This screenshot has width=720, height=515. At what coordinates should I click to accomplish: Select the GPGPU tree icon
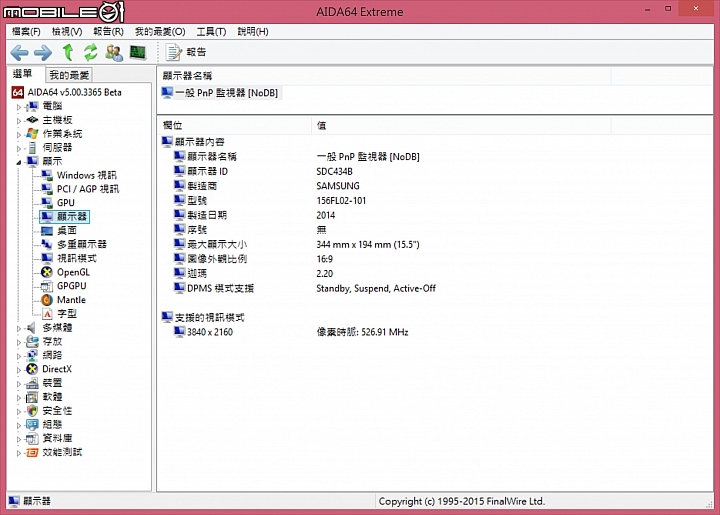point(47,286)
